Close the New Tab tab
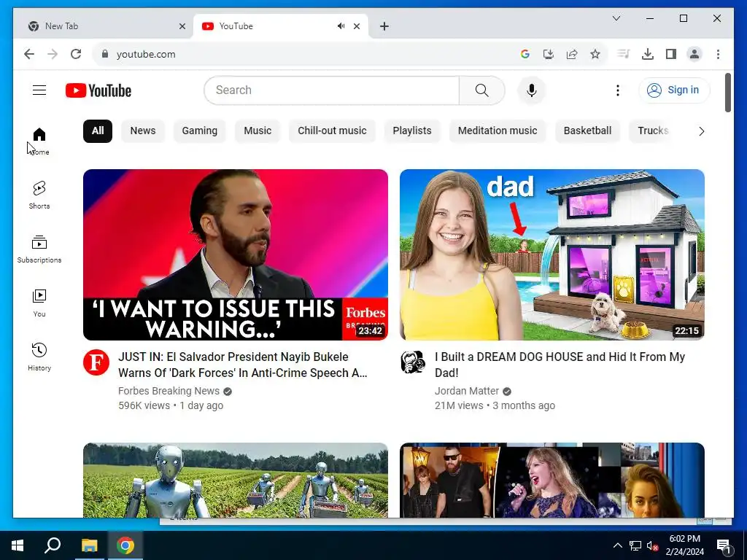 pyautogui.click(x=182, y=27)
